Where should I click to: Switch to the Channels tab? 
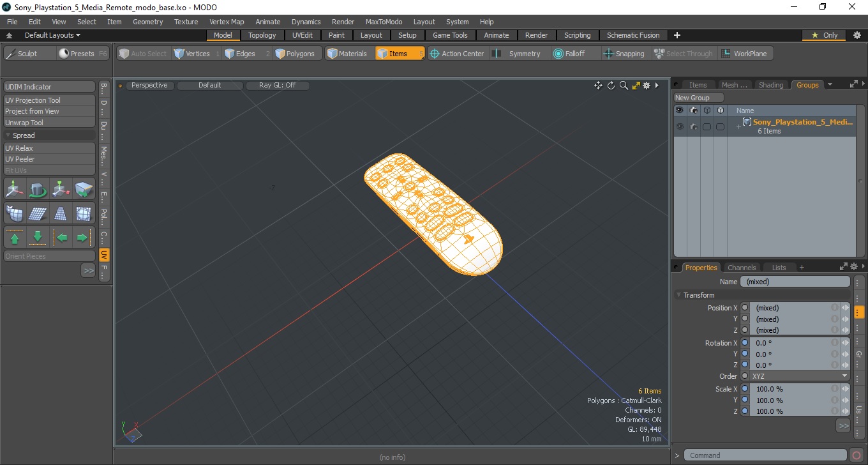(742, 268)
